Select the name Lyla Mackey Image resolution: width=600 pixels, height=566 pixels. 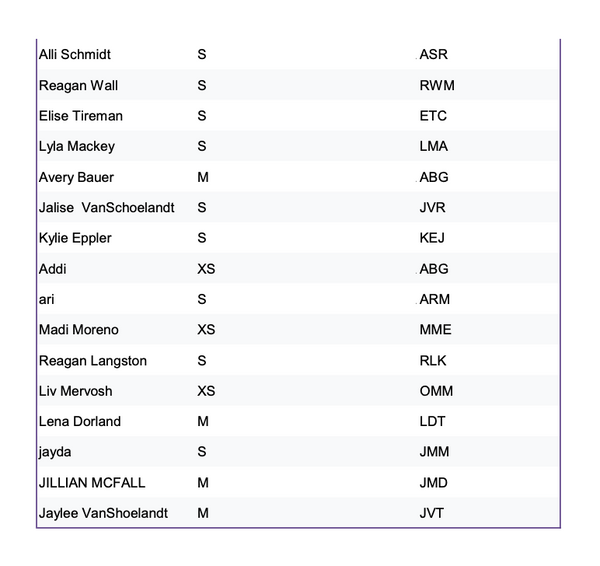(76, 146)
